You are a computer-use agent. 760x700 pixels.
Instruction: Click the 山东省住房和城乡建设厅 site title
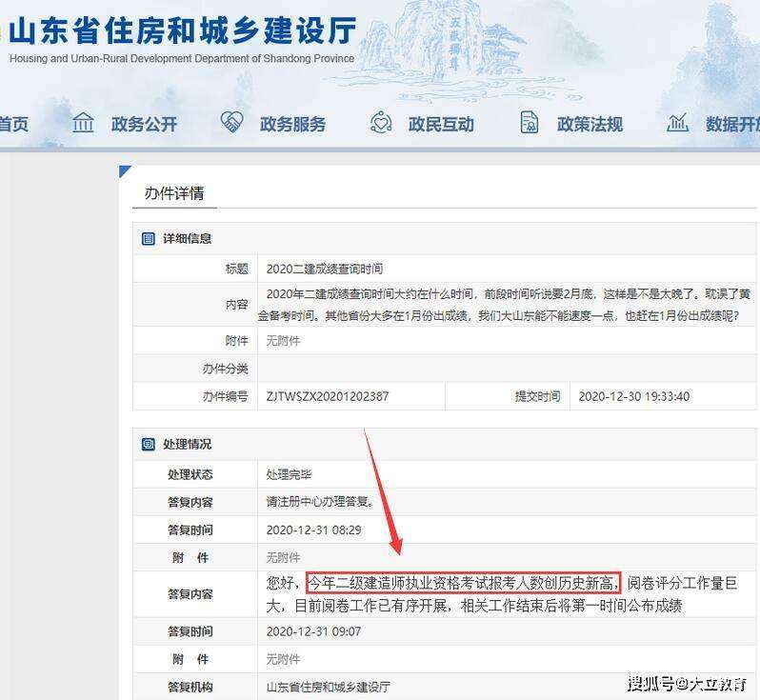[x=181, y=32]
